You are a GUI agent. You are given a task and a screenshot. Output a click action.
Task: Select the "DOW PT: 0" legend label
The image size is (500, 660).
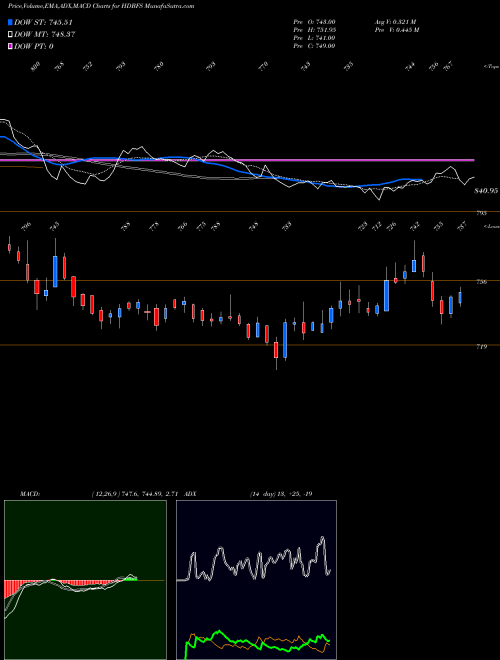pos(34,46)
